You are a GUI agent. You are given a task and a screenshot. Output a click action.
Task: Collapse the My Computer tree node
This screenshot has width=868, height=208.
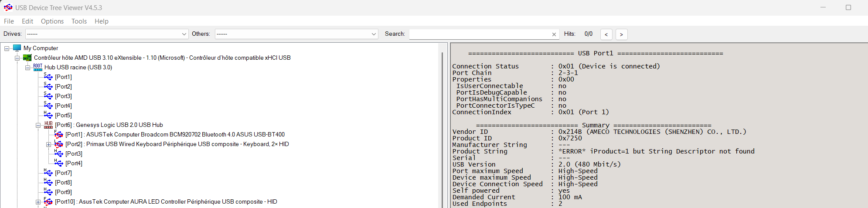[x=7, y=48]
